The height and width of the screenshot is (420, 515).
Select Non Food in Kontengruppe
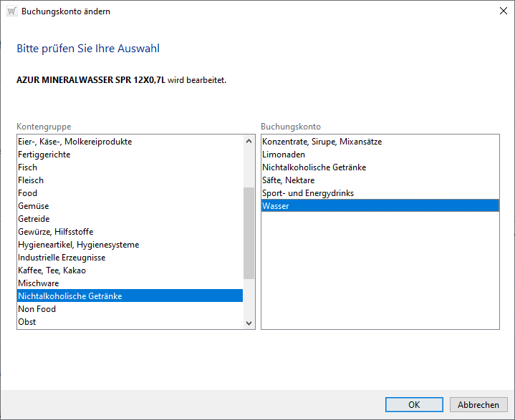click(37, 309)
